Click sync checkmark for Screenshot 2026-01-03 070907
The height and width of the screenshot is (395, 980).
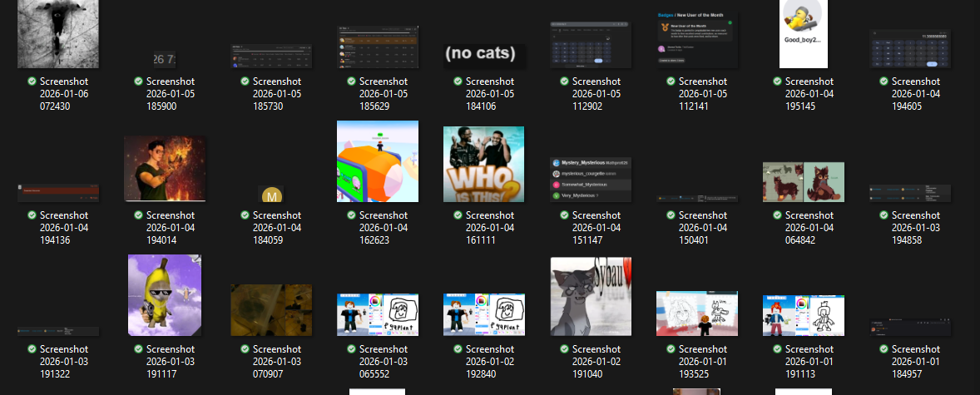coord(245,349)
